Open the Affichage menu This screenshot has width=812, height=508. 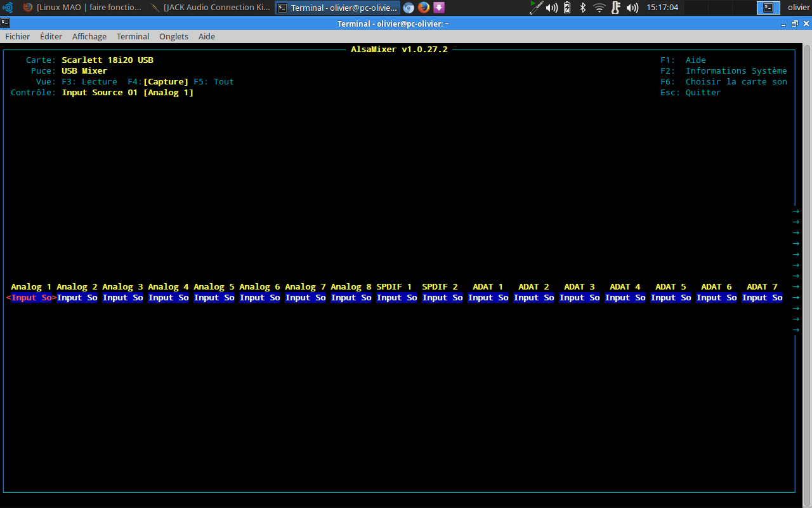(x=89, y=36)
